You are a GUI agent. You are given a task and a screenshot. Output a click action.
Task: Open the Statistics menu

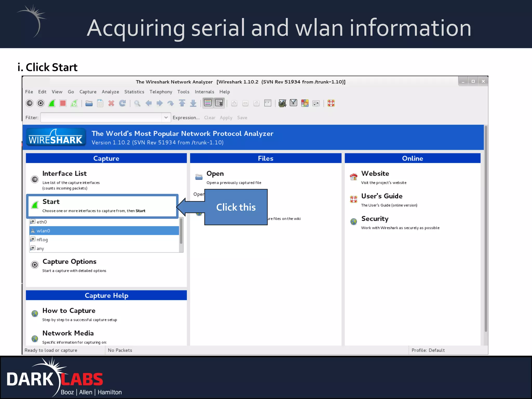pyautogui.click(x=134, y=92)
